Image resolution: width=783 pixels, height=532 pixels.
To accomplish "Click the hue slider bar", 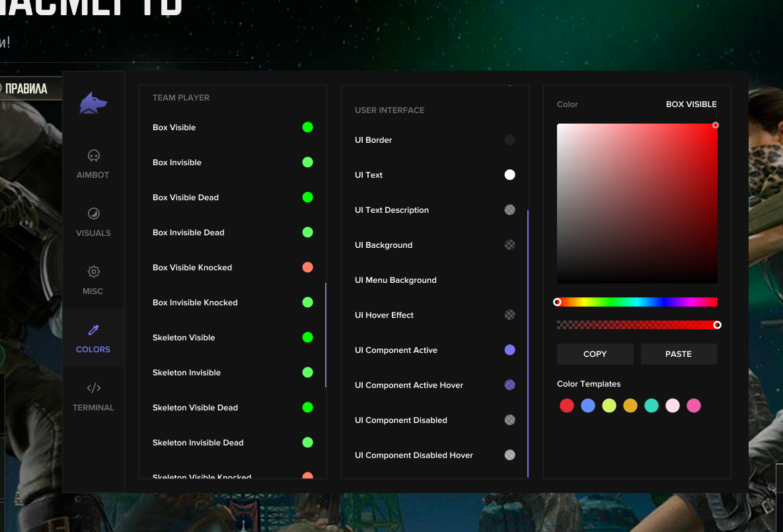I will click(x=637, y=302).
